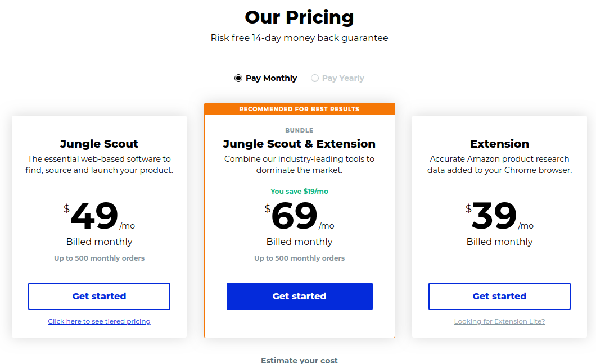
Task: Select the Pay Monthly radio button
Action: [x=238, y=78]
